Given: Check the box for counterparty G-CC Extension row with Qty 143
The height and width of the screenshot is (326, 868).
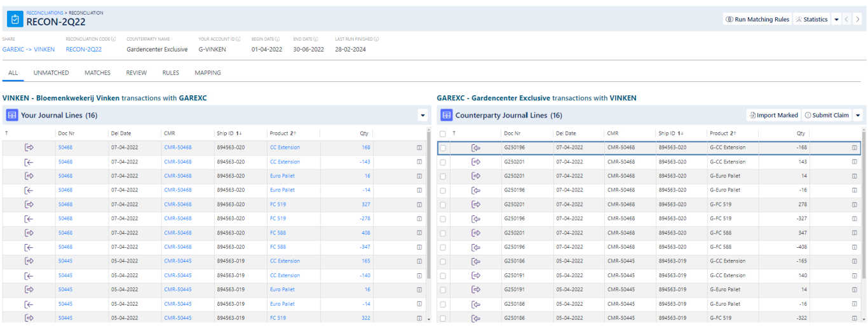Looking at the screenshot, I should (443, 162).
